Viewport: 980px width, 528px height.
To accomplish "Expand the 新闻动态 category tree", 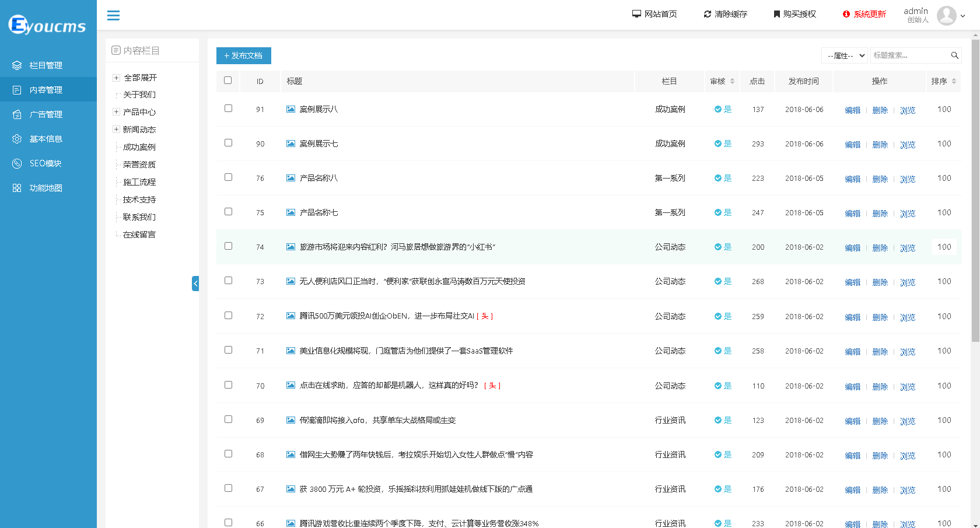I will click(115, 129).
